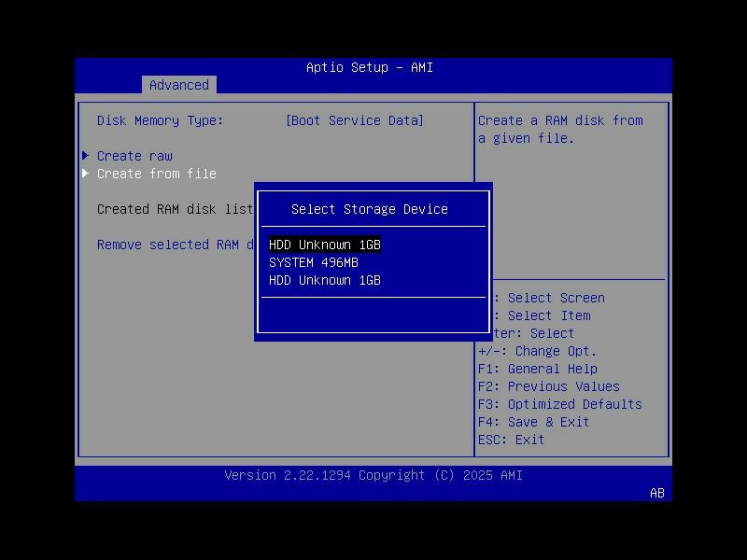Expand the Create raw submenu arrow

[85, 156]
